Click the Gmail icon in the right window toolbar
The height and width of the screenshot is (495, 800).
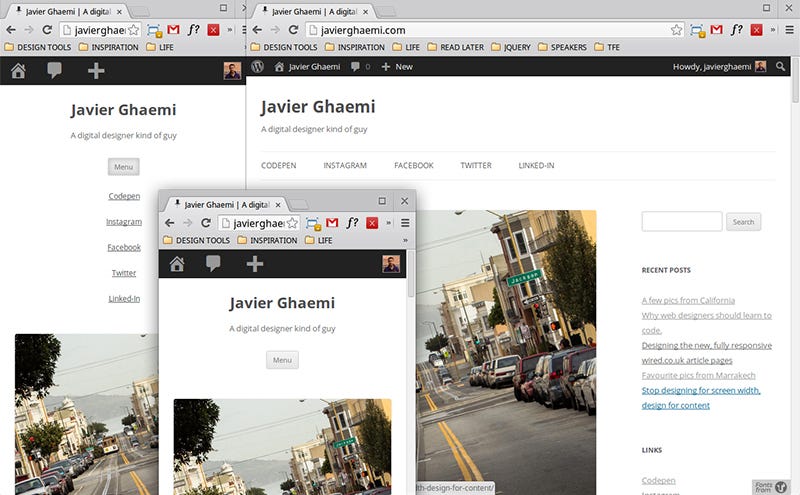click(x=716, y=30)
